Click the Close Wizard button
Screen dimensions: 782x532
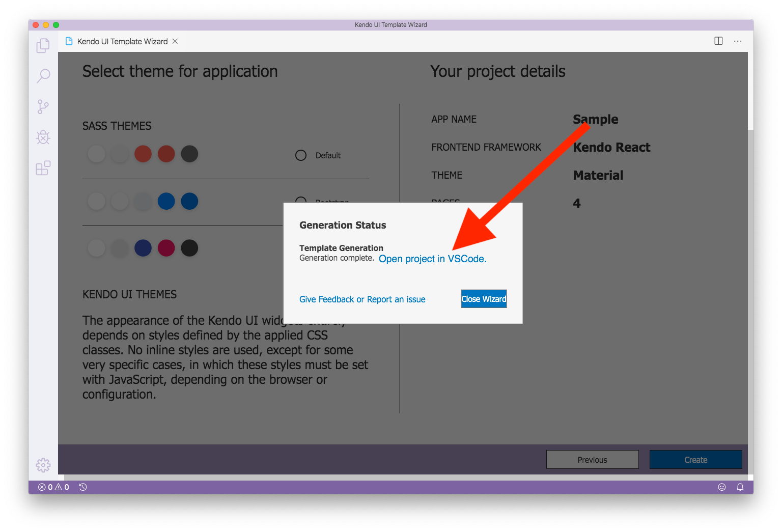[x=484, y=299]
